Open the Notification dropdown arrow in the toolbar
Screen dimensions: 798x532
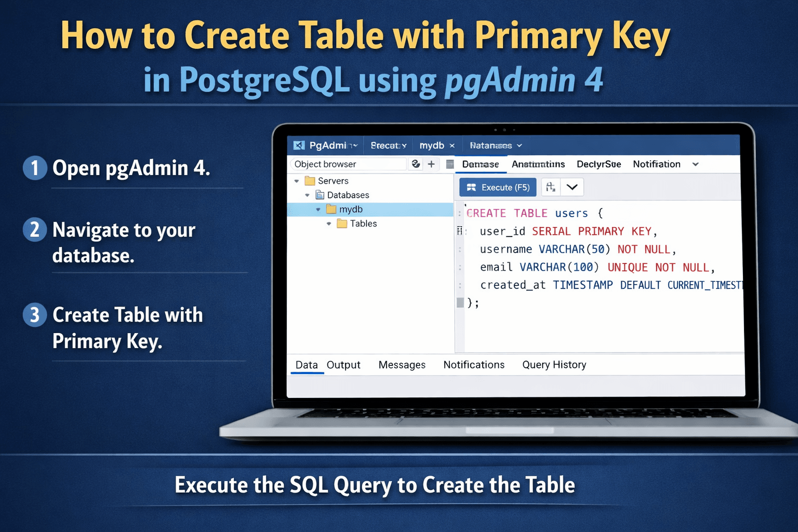[x=695, y=164]
